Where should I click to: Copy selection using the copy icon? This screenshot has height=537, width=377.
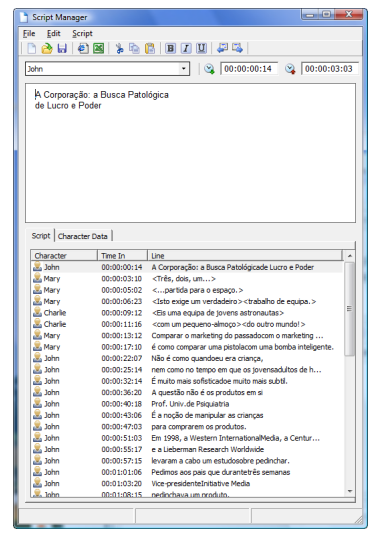(x=134, y=48)
